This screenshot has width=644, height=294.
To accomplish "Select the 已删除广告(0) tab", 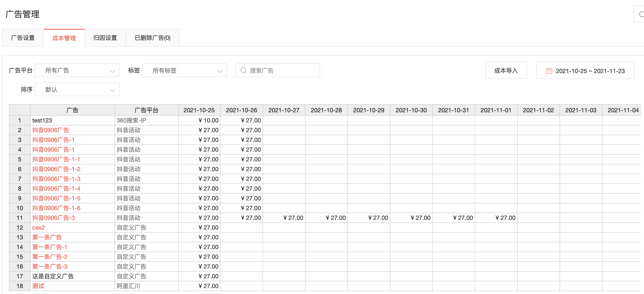I will coord(152,38).
